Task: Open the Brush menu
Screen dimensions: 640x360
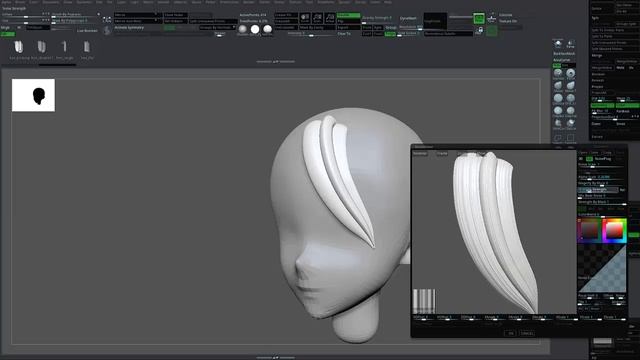Action: [x=20, y=2]
